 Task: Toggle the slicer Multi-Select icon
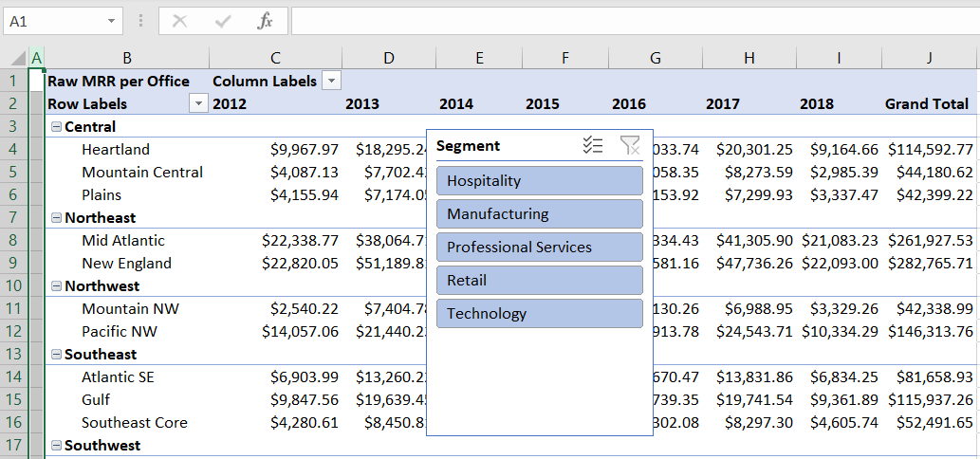592,145
